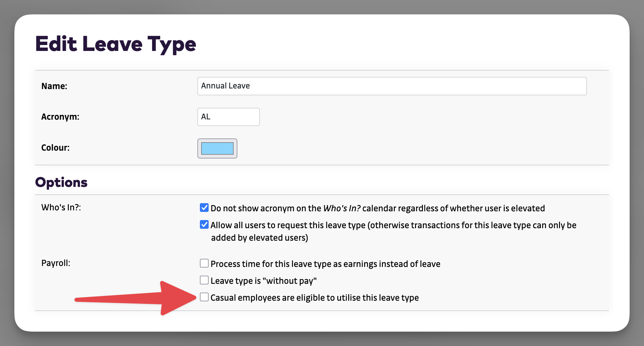The image size is (644, 346).
Task: Click the Acronym field containing AL
Action: pos(228,117)
